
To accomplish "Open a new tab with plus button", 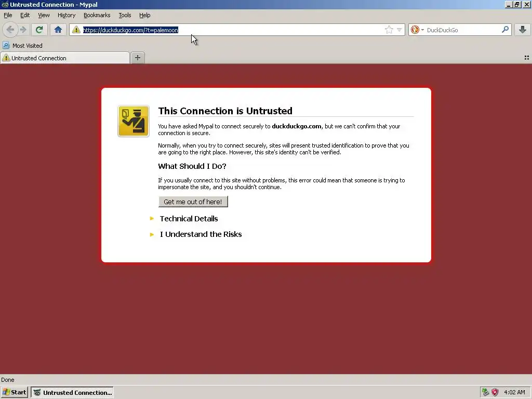I will click(x=137, y=58).
